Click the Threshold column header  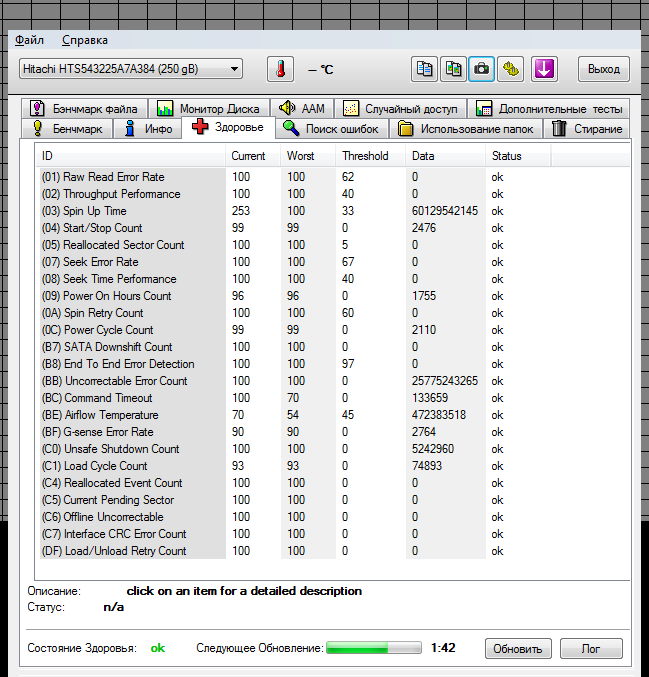coord(370,156)
